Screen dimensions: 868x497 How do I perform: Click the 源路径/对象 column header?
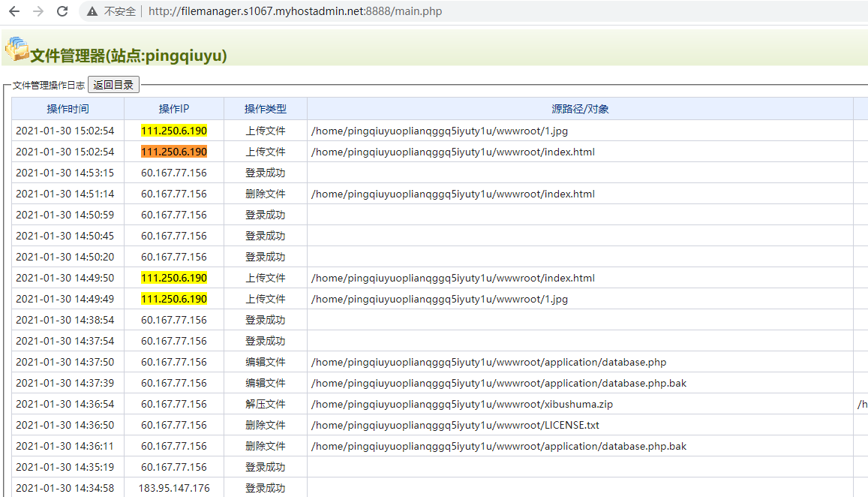click(x=580, y=109)
